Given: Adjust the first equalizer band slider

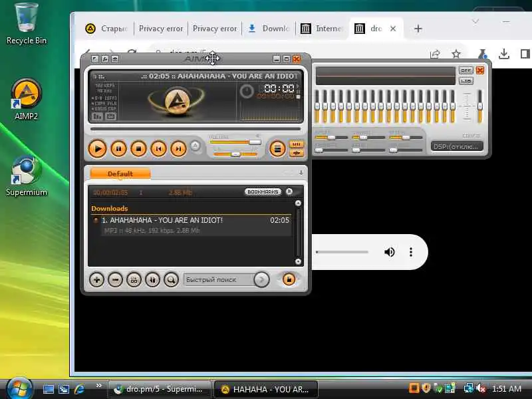Looking at the screenshot, I should (317, 106).
